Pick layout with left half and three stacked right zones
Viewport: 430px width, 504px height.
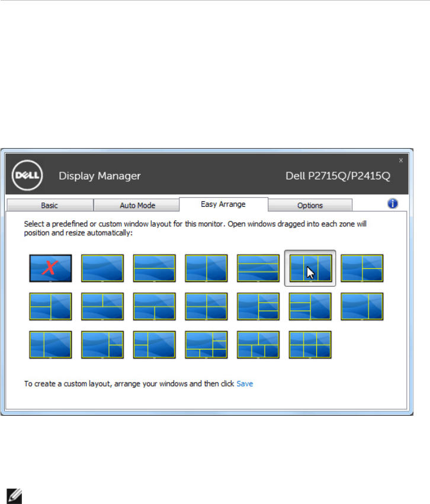coord(258,306)
